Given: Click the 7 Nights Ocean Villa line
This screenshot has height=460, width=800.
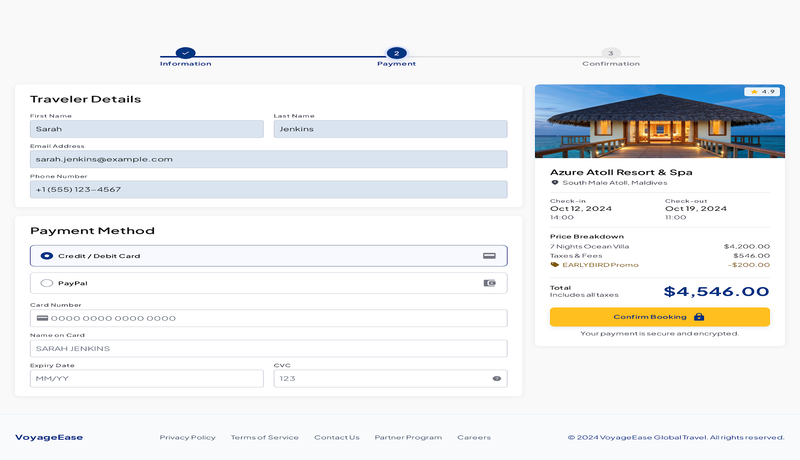Looking at the screenshot, I should (x=589, y=246).
